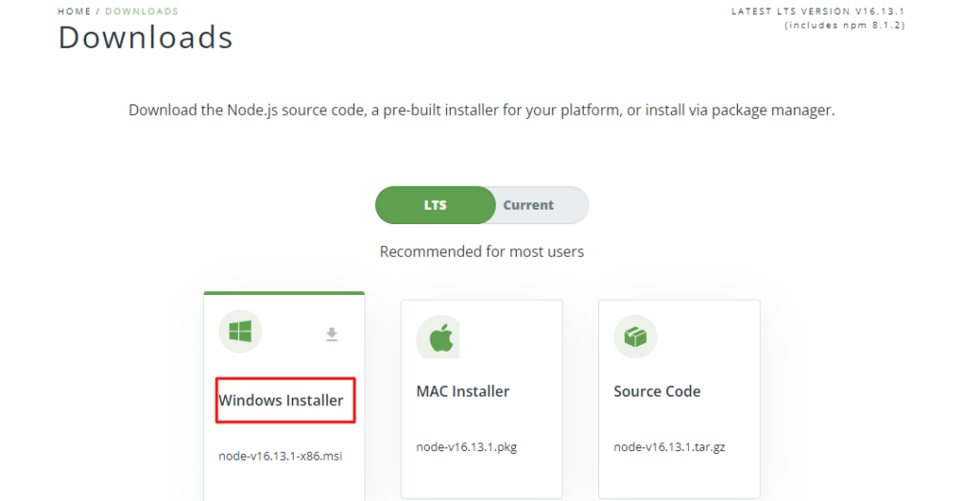Screen dimensions: 980x501
Task: Click the Latest LTS Version V16.13.1 text
Action: pyautogui.click(x=818, y=11)
